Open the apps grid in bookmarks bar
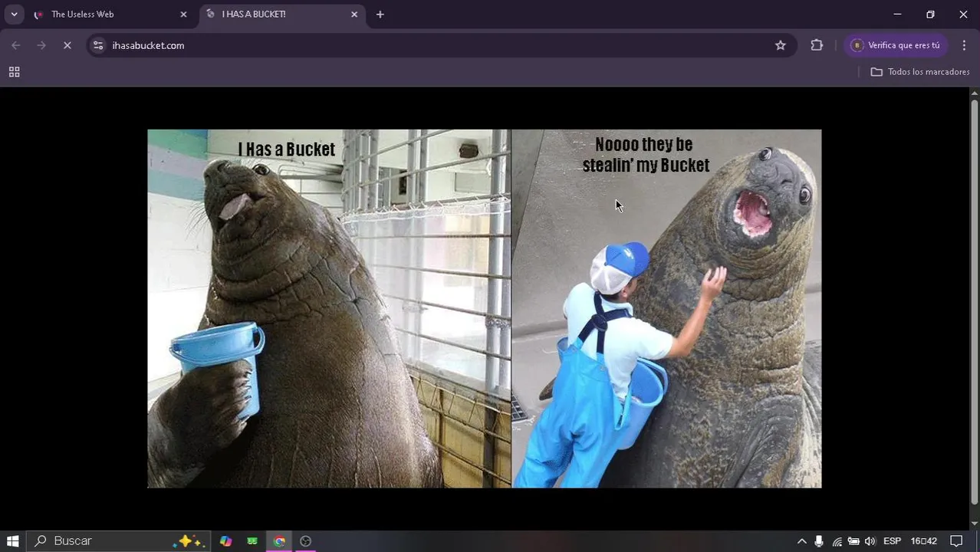This screenshot has height=552, width=980. click(x=14, y=72)
